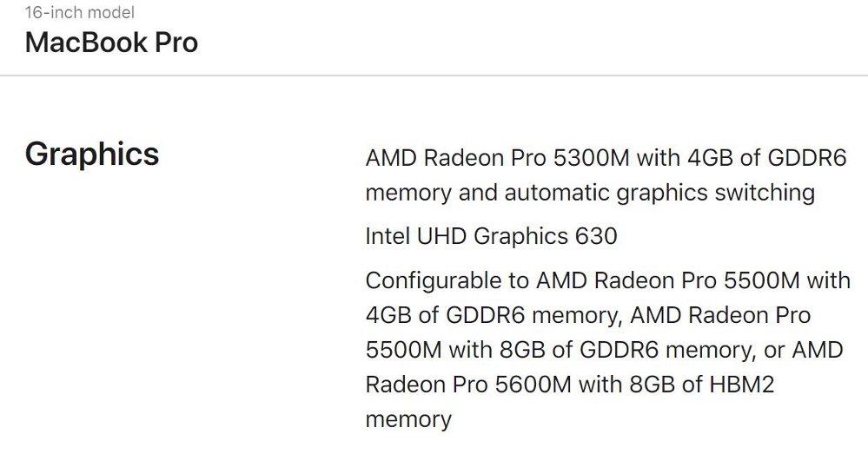The image size is (868, 454).
Task: Click the final standalone "memory" word
Action: [408, 419]
